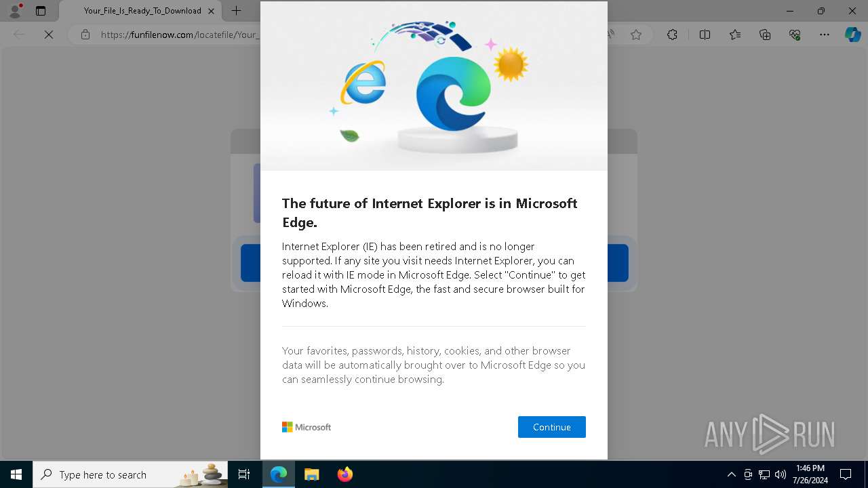The width and height of the screenshot is (868, 488).
Task: Open the tab actions menu icon
Action: coord(41,11)
